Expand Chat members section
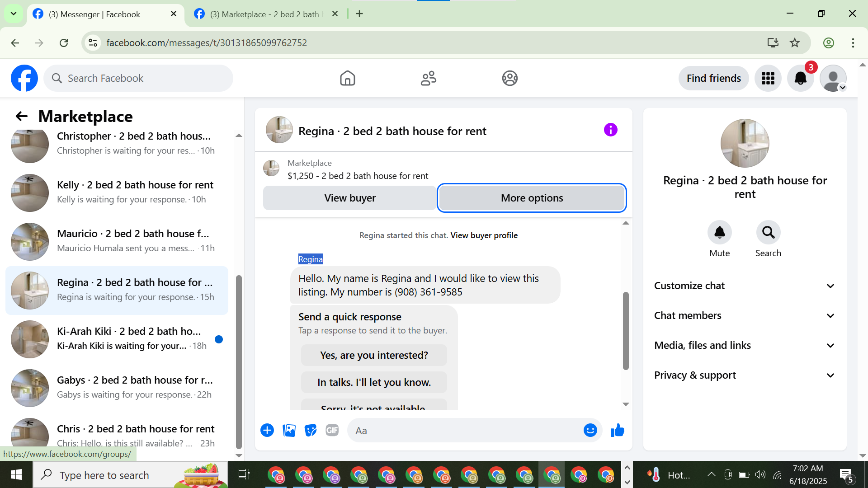 click(x=745, y=315)
